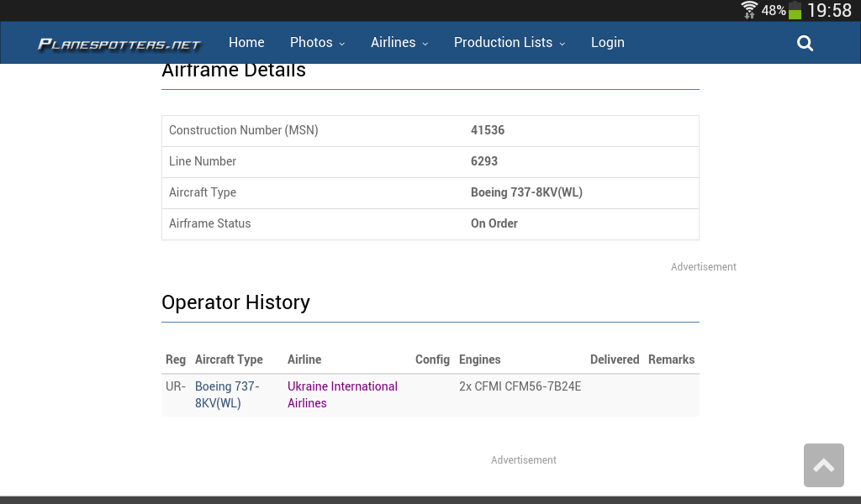Tap the Wi-Fi status icon
The image size is (861, 504).
click(748, 10)
